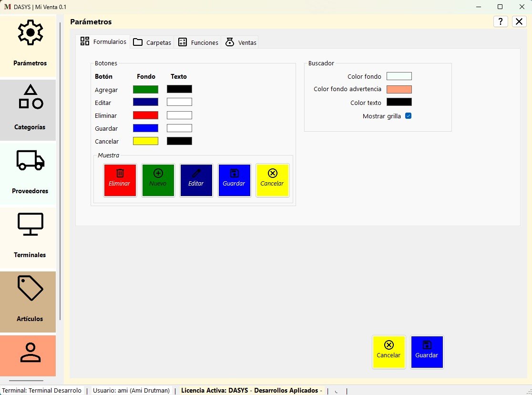The image size is (532, 395).
Task: Open Categorías from the sidebar shapes icon
Action: [x=30, y=97]
